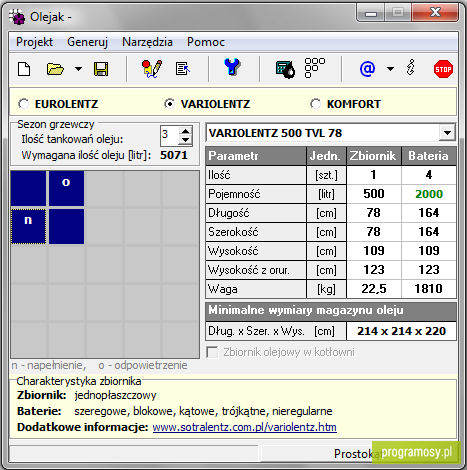Open the Projekt menu
This screenshot has width=467, height=470.
click(34, 42)
